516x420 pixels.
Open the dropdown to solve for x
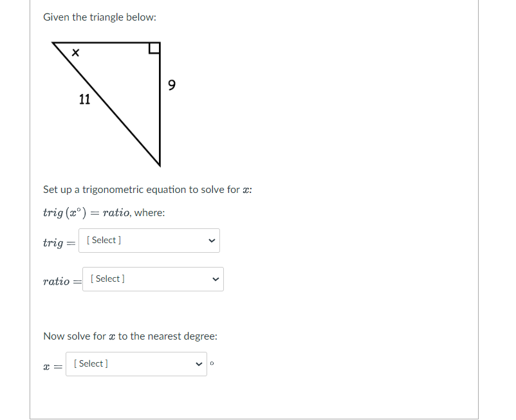click(x=136, y=363)
